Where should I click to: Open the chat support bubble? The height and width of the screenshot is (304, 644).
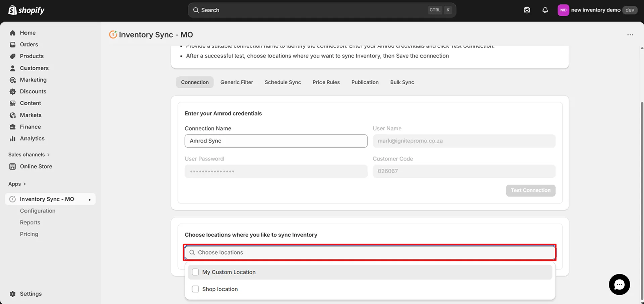coord(619,284)
